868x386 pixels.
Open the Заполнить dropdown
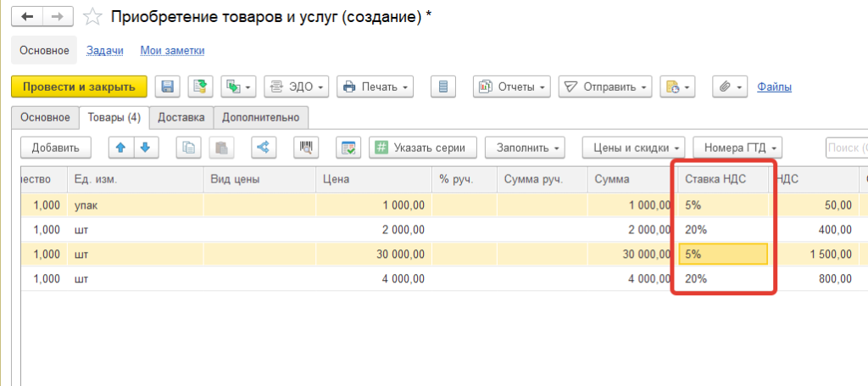coord(526,148)
